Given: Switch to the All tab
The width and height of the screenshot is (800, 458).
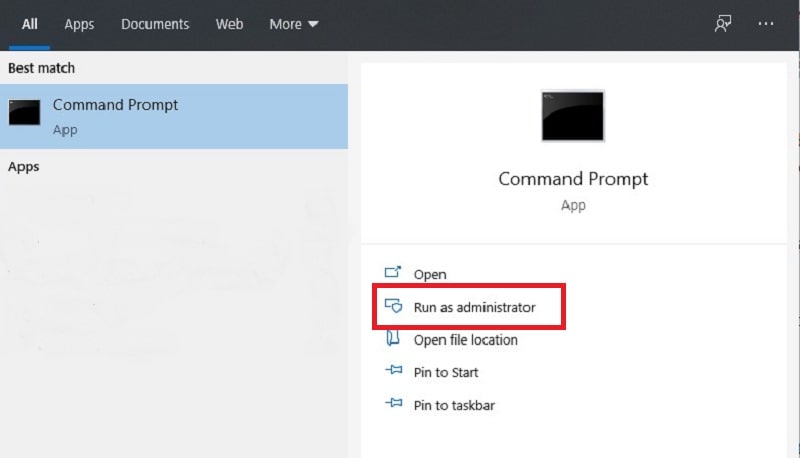Looking at the screenshot, I should [x=30, y=24].
